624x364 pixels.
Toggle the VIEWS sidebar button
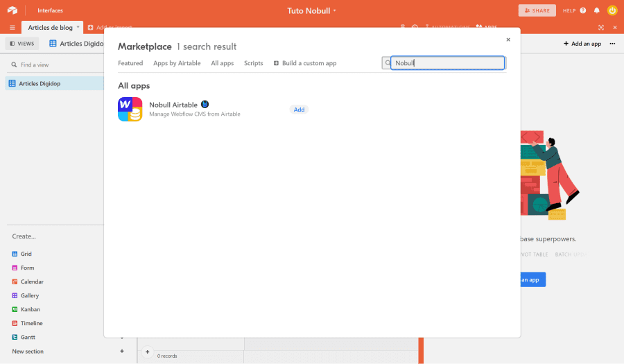(x=22, y=44)
